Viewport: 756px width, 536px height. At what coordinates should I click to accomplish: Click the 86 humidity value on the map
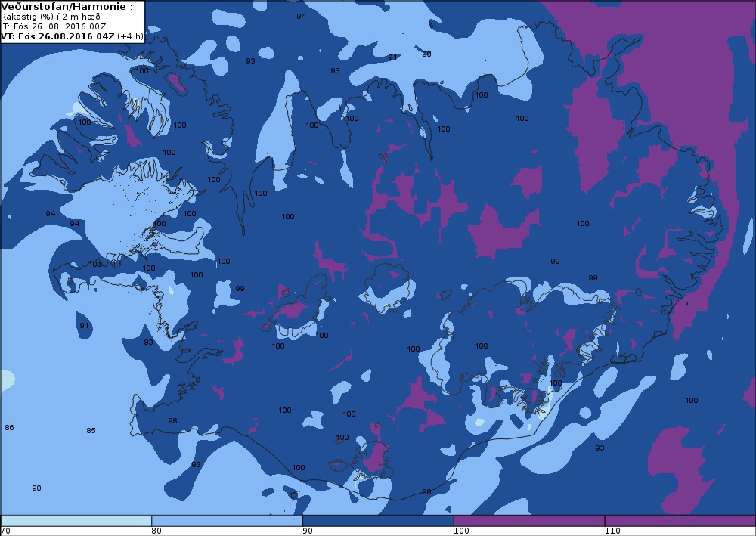pos(9,428)
